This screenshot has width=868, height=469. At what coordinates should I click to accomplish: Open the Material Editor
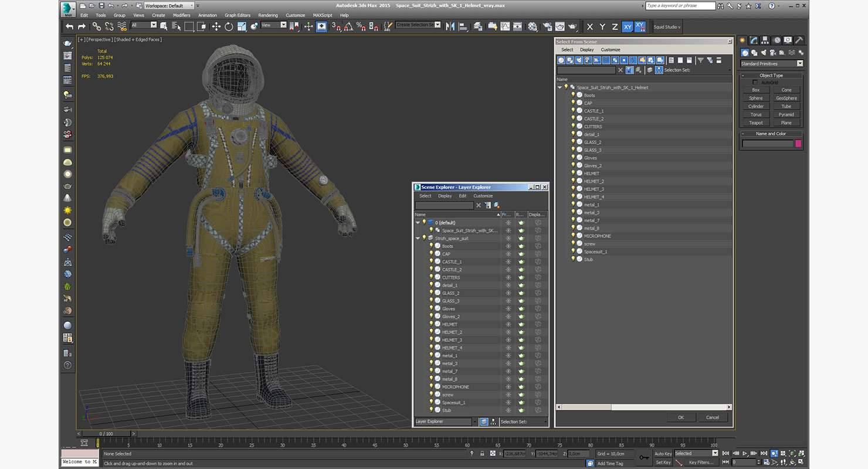pyautogui.click(x=533, y=26)
